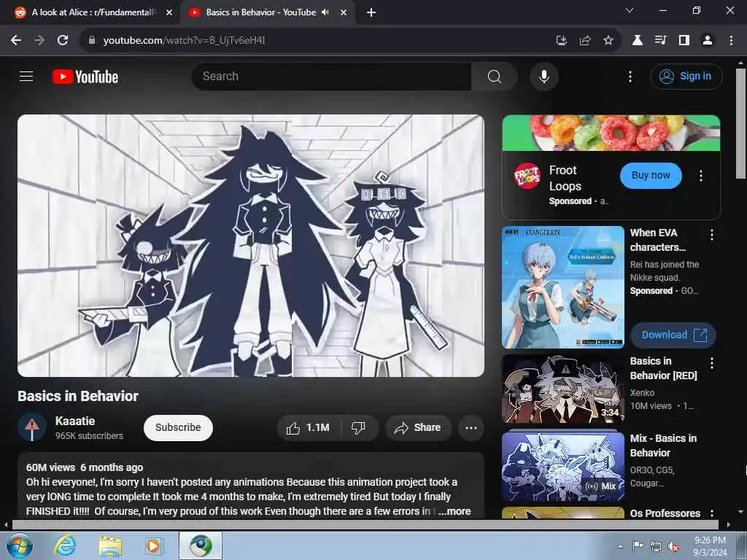Open Kaaatie channel avatar
Image resolution: width=747 pixels, height=560 pixels.
coord(32,427)
